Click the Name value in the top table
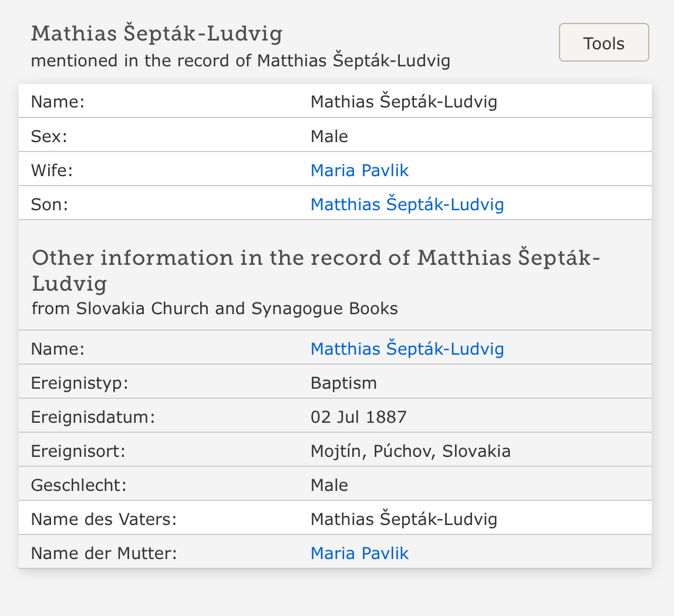The width and height of the screenshot is (674, 616). 403,102
